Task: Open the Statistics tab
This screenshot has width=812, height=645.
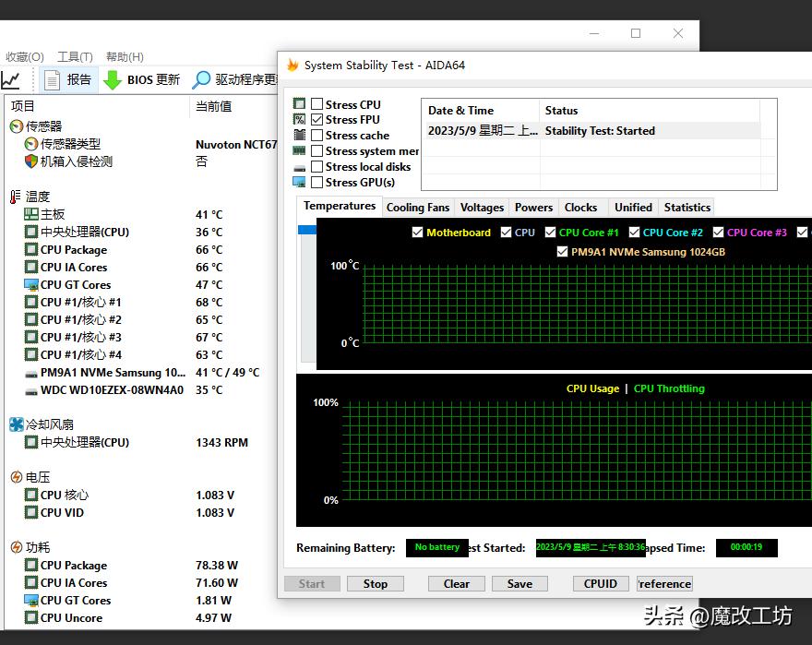Action: tap(687, 208)
